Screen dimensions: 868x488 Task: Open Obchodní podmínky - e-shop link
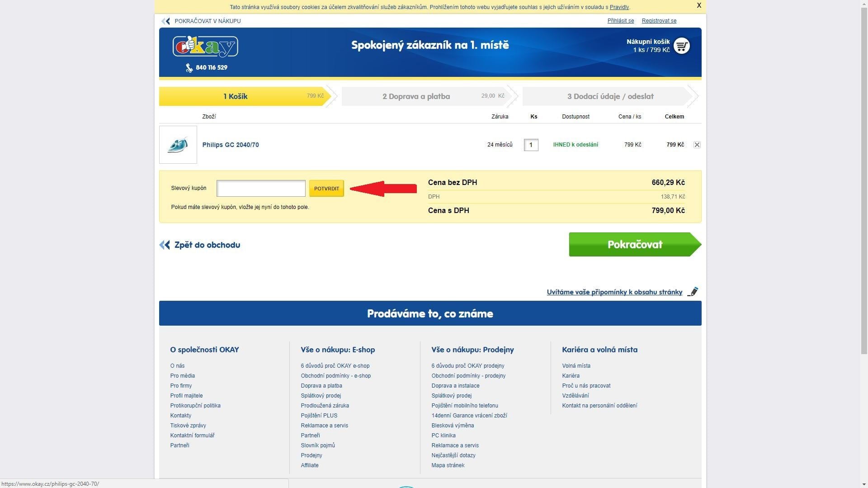(335, 376)
